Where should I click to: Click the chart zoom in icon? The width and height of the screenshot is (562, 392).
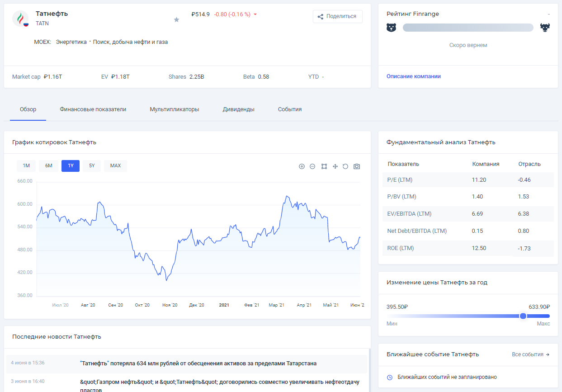click(302, 166)
